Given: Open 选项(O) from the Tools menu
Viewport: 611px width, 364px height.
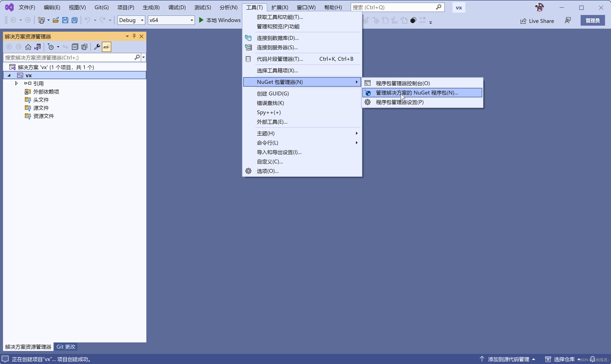Looking at the screenshot, I should 267,171.
